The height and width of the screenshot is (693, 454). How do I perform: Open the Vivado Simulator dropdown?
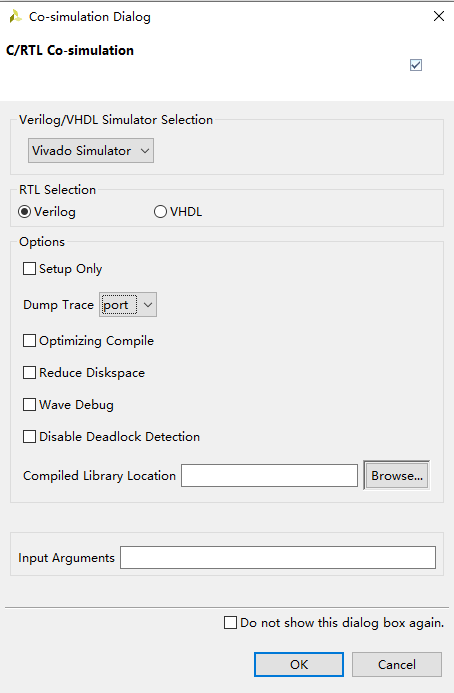91,151
